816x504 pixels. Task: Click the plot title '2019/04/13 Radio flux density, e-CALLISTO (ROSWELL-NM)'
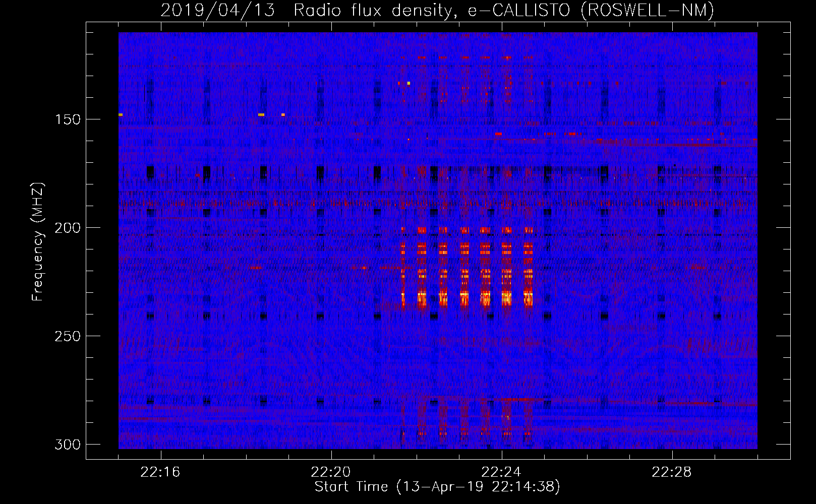(x=437, y=10)
